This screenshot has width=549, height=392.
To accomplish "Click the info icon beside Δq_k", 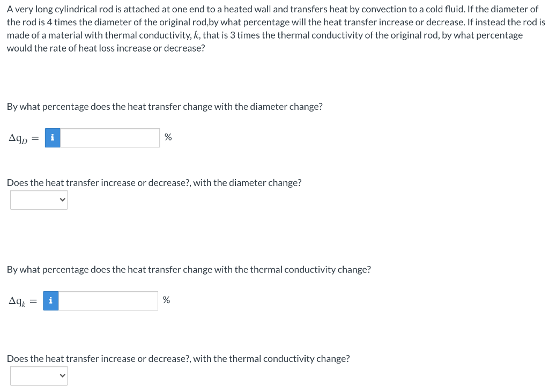I will (51, 300).
